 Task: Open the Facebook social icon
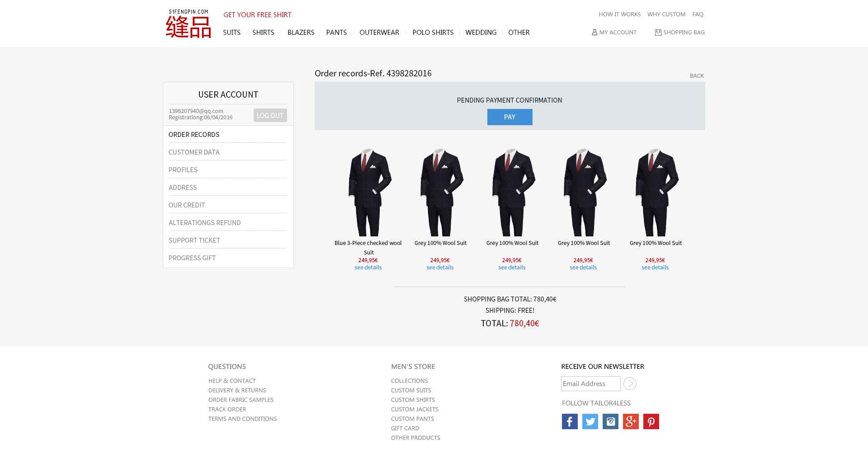[570, 421]
